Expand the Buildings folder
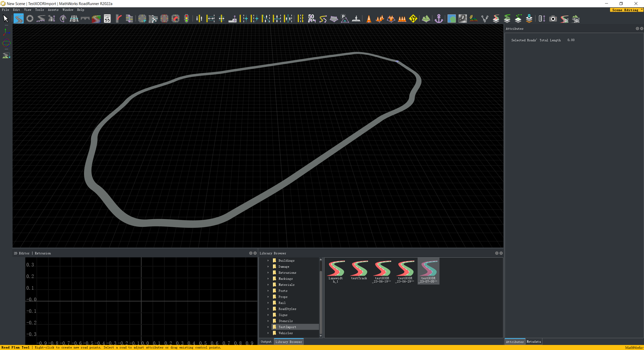The image size is (644, 350). [268, 261]
